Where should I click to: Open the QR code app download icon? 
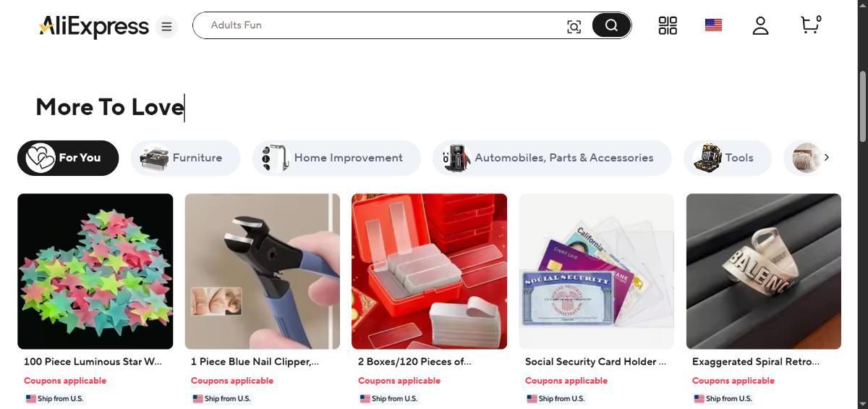tap(668, 26)
